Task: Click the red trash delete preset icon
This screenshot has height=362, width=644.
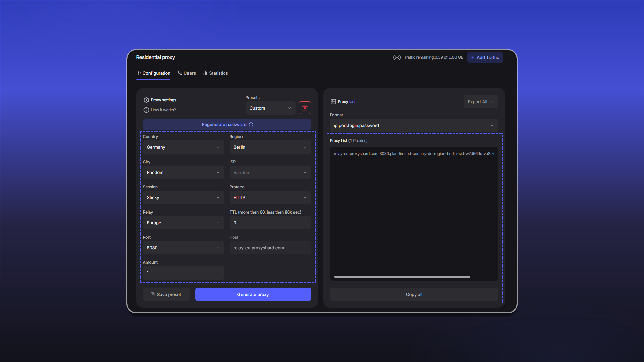Action: point(305,108)
